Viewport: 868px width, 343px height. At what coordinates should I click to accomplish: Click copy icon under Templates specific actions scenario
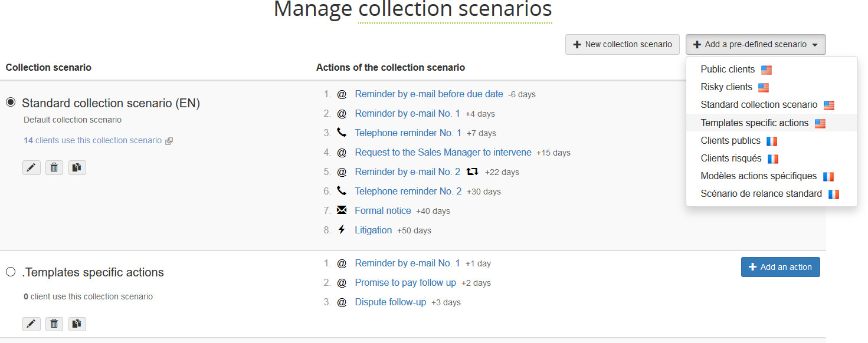[77, 324]
